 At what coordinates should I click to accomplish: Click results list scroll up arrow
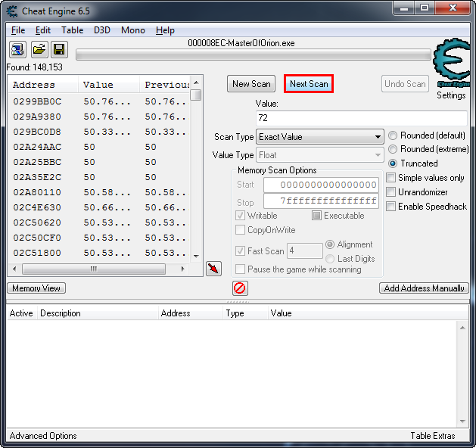pyautogui.click(x=197, y=82)
